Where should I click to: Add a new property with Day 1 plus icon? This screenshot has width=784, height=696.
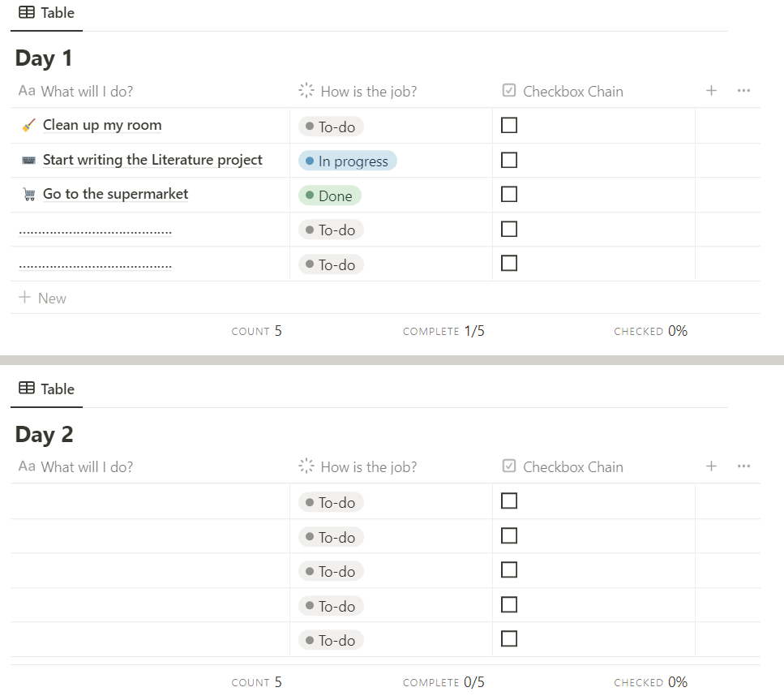pyautogui.click(x=711, y=91)
